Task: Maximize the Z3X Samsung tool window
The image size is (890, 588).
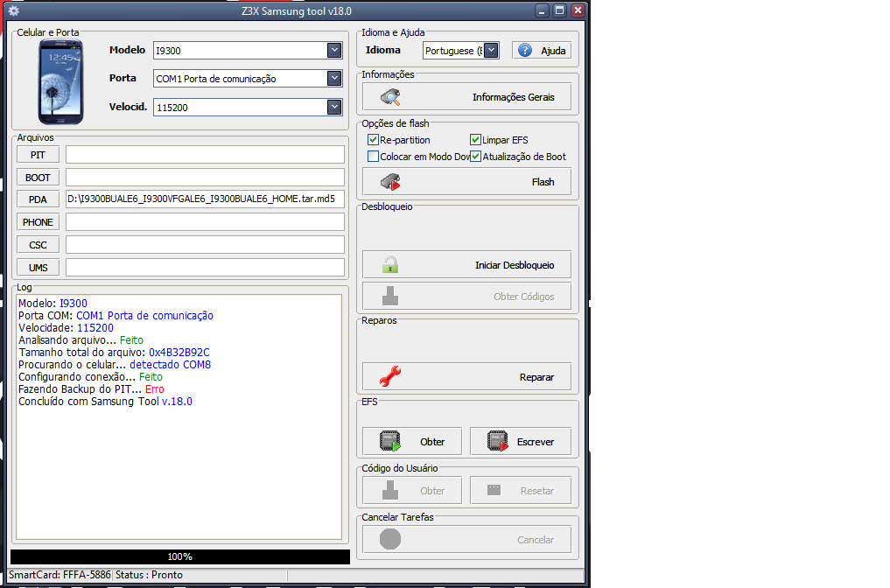Action: pos(560,10)
